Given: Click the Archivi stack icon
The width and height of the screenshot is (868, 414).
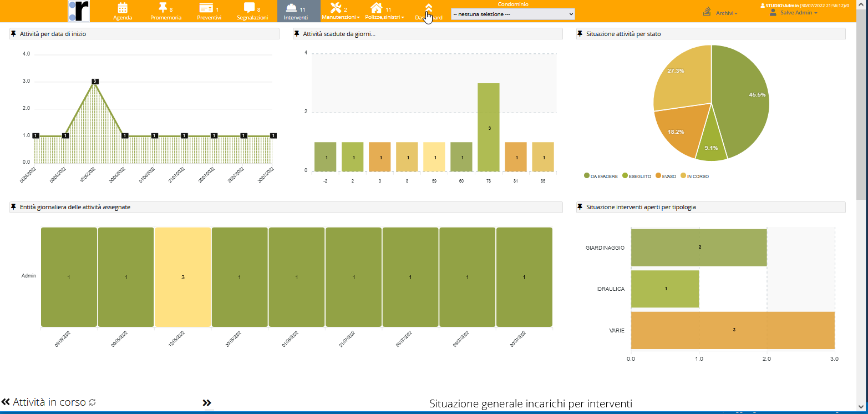Looking at the screenshot, I should [707, 12].
